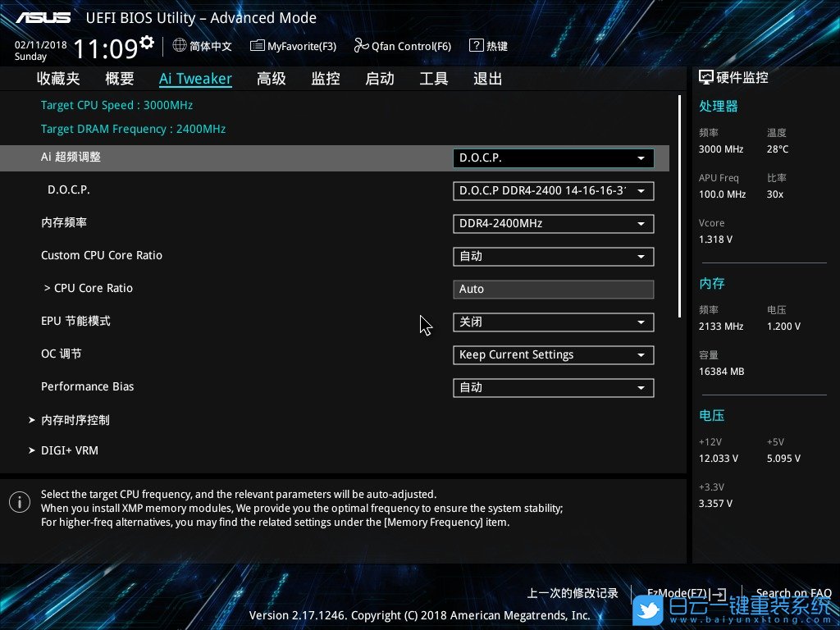Click the hardware monitor icon
Viewport: 840px width, 630px height.
point(705,77)
